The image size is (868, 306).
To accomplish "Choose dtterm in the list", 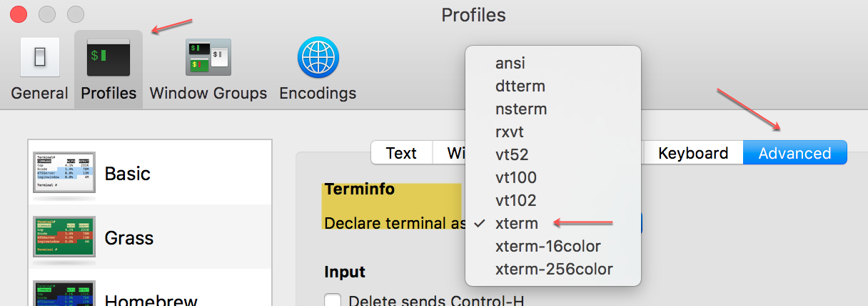I will (x=520, y=86).
